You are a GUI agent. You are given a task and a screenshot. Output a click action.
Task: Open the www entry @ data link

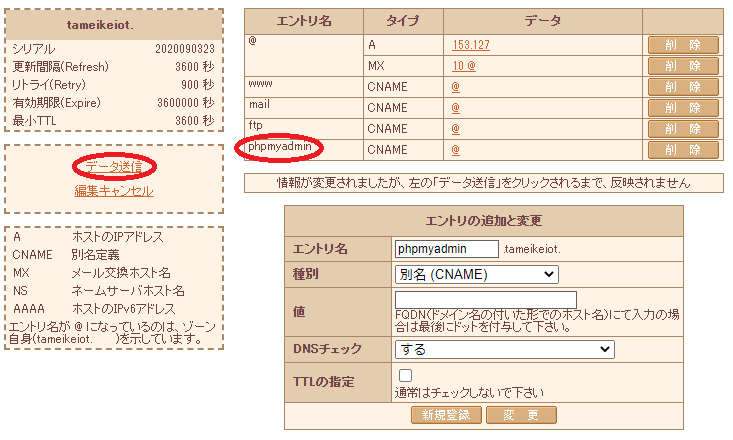(455, 87)
